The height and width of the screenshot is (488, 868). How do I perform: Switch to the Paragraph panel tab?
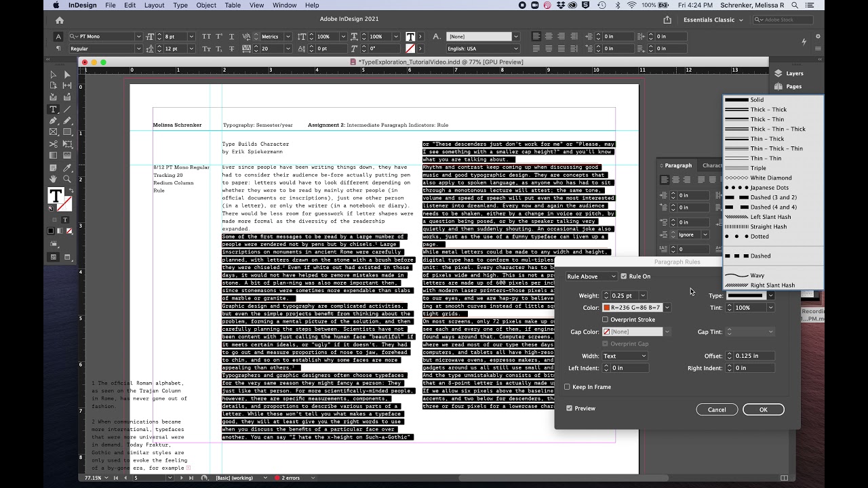click(678, 165)
